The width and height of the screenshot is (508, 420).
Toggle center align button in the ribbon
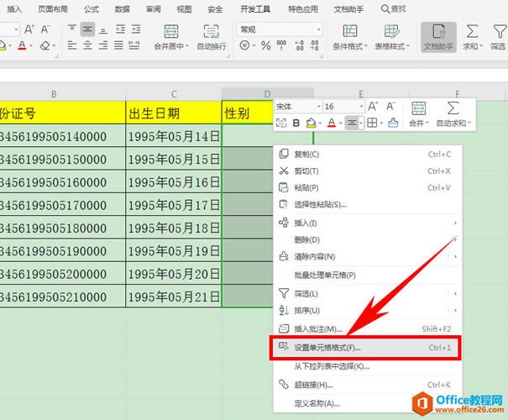88,29
